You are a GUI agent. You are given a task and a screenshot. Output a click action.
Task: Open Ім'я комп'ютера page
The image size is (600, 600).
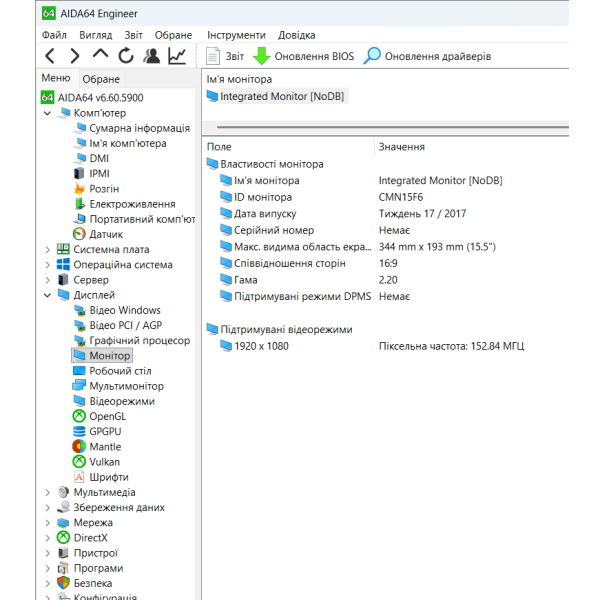click(x=120, y=143)
